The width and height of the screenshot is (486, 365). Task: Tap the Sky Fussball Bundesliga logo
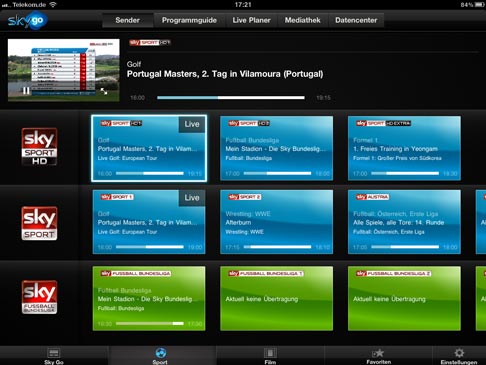coord(39,297)
